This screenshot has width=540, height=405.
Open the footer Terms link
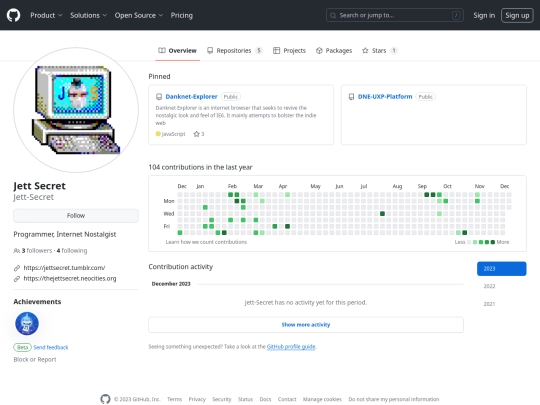tap(175, 399)
